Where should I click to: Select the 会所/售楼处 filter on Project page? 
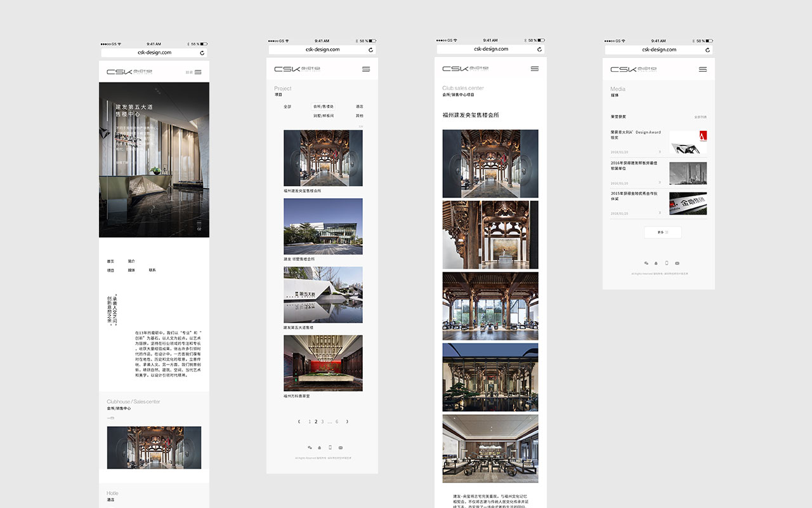tap(324, 107)
